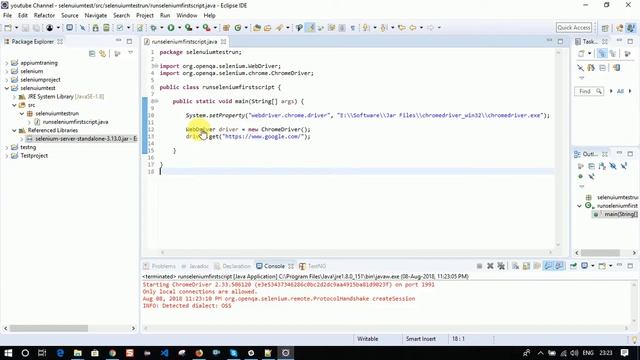Toggle Hide Static Members in Outline toolbar
The height and width of the screenshot is (360, 640).
point(624,166)
